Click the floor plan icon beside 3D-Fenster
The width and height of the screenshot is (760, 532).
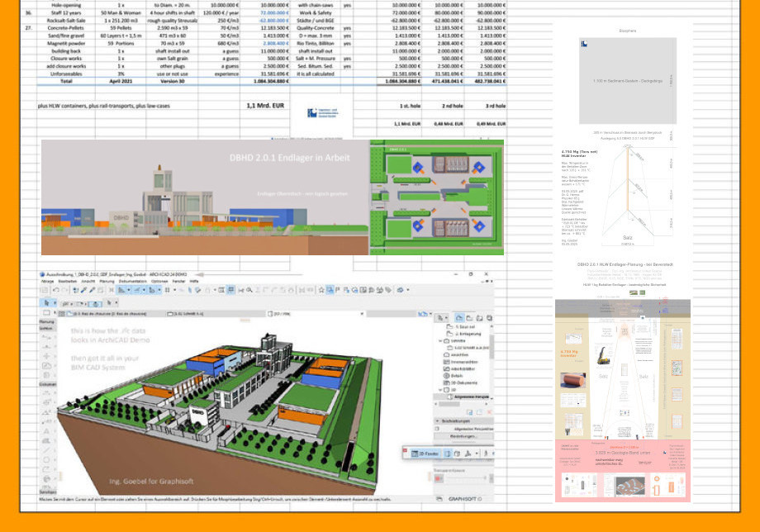449,454
